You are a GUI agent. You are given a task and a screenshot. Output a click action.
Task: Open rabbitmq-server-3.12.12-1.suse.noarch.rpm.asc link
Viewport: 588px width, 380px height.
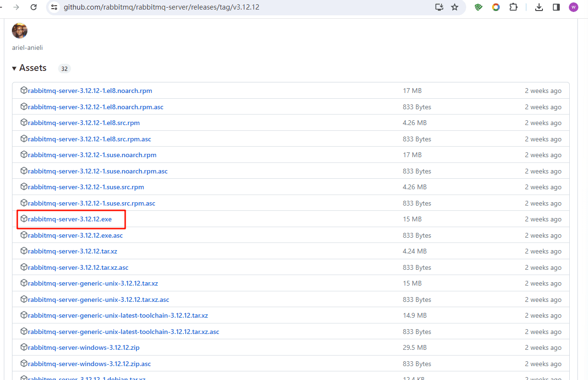pyautogui.click(x=98, y=171)
